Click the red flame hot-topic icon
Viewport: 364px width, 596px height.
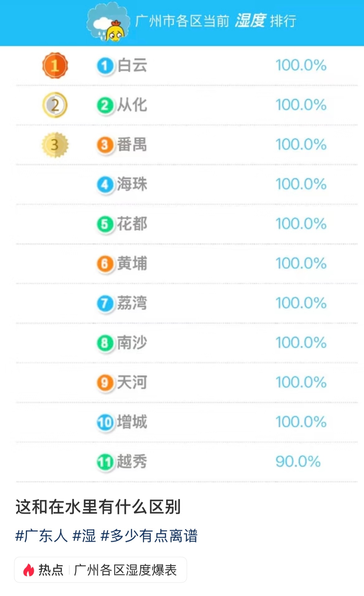(29, 570)
